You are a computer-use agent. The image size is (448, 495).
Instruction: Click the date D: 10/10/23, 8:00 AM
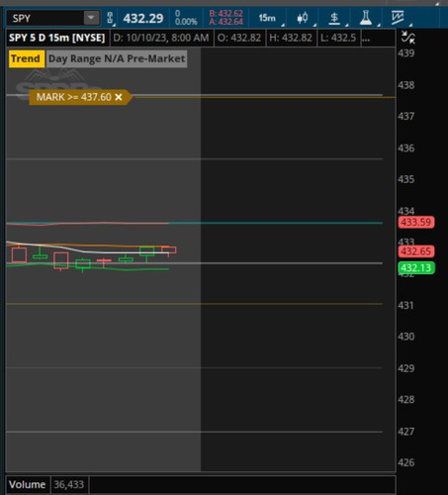tap(161, 38)
